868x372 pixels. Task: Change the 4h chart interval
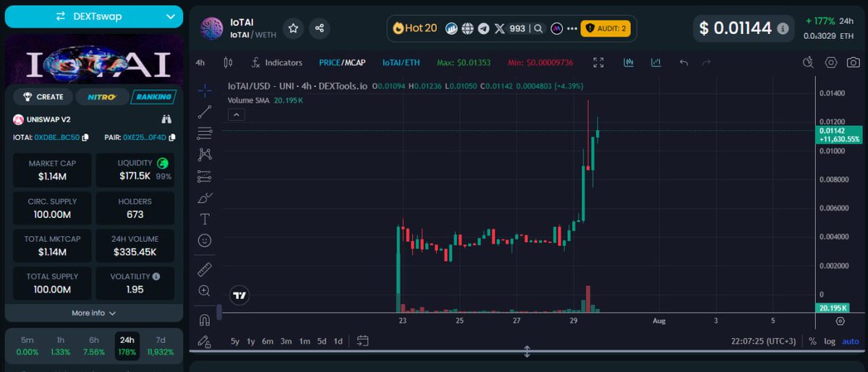[x=200, y=62]
